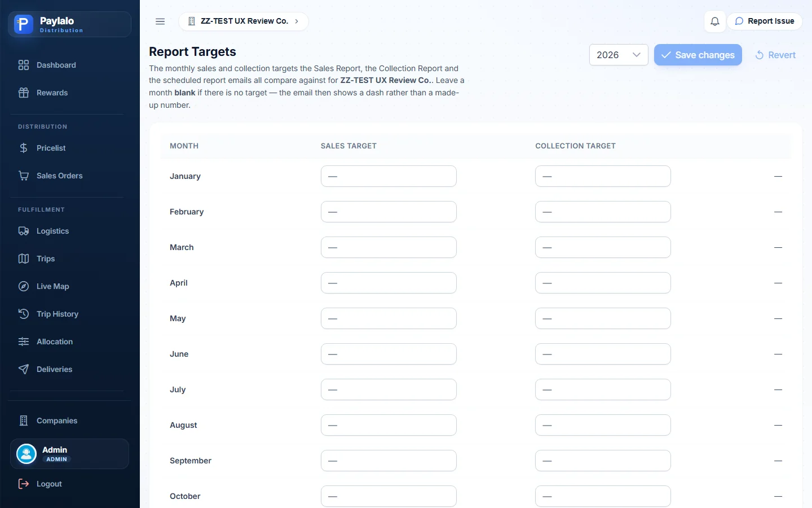Click the Logout arrow icon

24,484
